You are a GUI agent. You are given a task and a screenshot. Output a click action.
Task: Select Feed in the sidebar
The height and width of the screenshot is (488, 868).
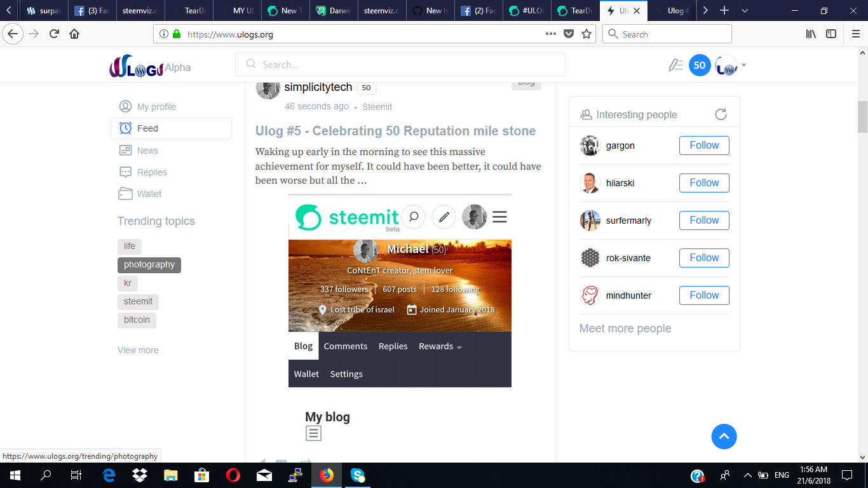(171, 128)
